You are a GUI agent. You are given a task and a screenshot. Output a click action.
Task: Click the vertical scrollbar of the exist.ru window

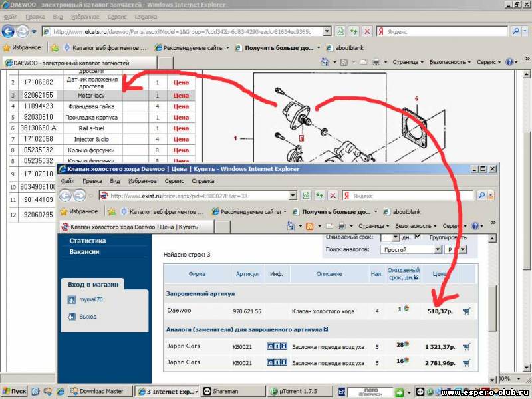pyautogui.click(x=492, y=307)
